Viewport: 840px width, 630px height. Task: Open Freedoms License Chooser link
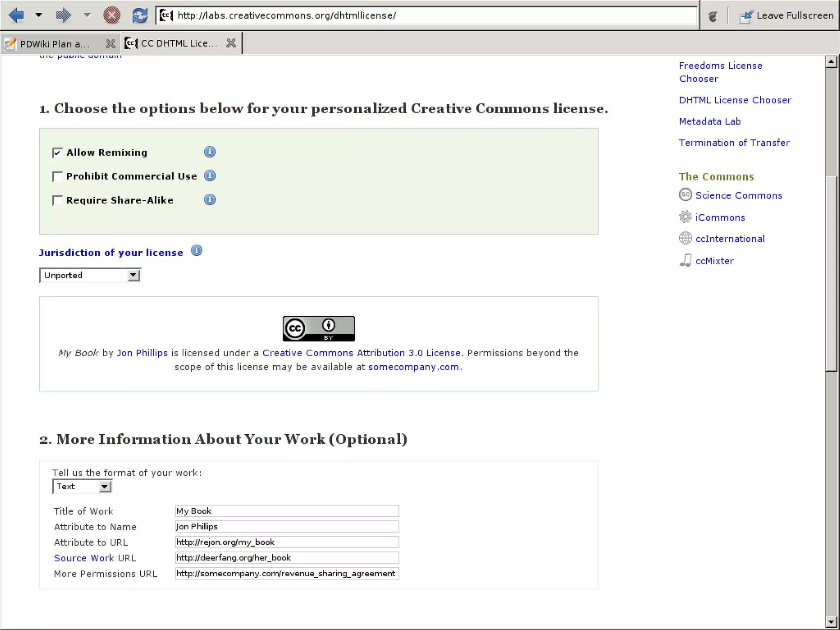click(x=720, y=72)
